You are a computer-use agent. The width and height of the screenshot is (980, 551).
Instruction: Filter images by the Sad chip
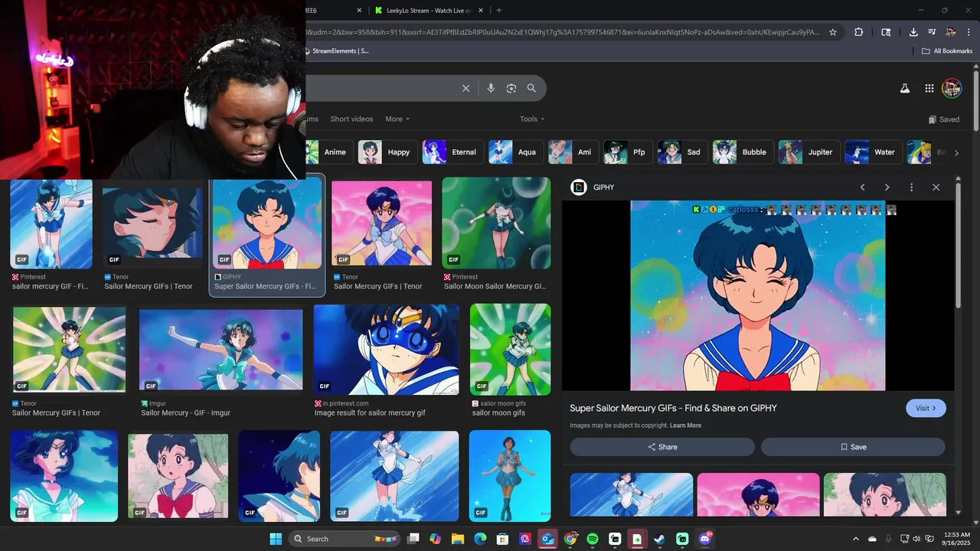pos(682,152)
